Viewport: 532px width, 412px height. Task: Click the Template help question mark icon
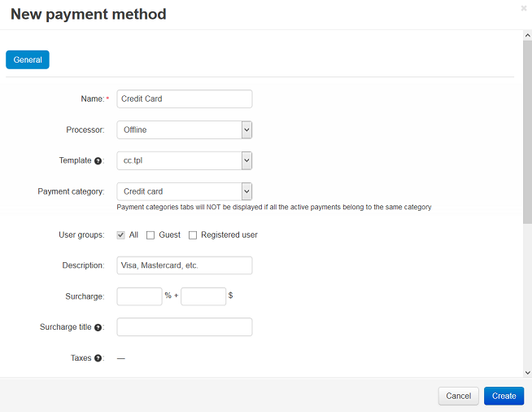click(98, 161)
